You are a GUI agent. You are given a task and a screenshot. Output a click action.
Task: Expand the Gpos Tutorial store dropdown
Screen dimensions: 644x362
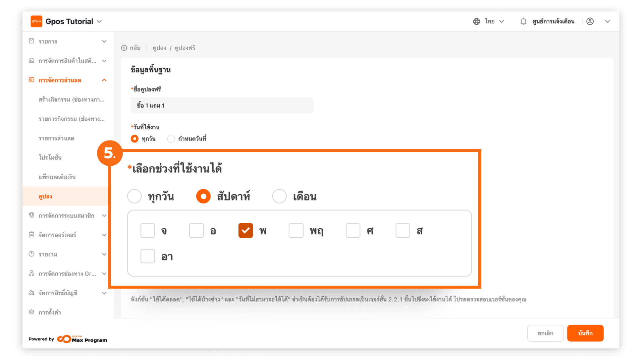[99, 21]
